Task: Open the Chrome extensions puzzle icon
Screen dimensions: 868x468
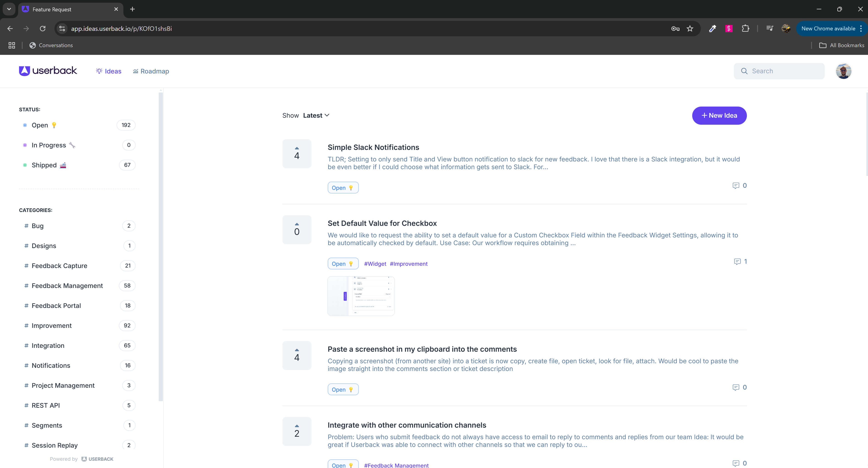Action: [x=745, y=29]
